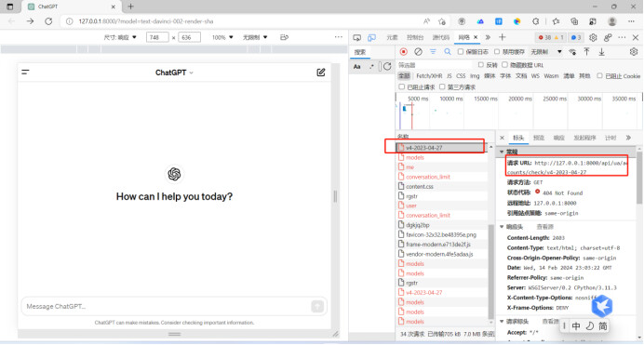Open the 响应 tab in request details

coord(559,138)
